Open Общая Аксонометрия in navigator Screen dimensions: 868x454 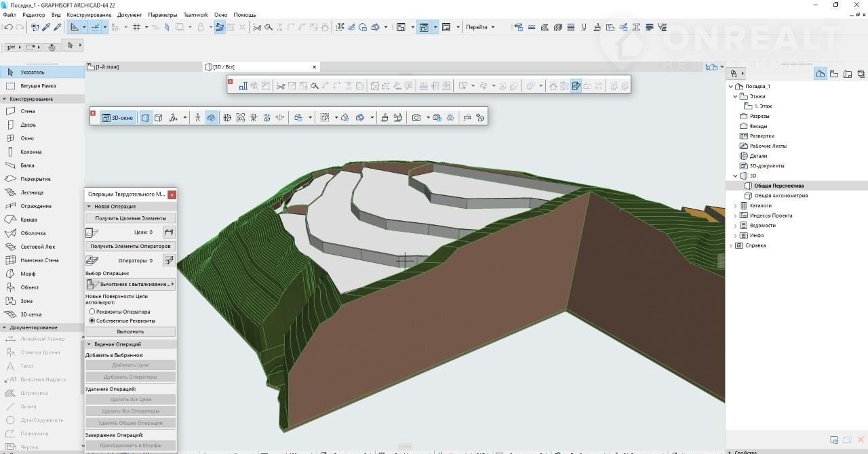(781, 195)
